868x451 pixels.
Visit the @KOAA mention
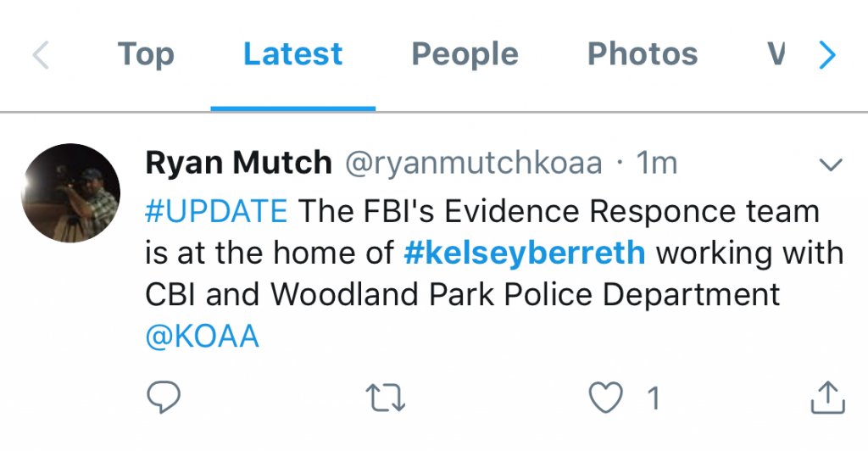click(203, 337)
